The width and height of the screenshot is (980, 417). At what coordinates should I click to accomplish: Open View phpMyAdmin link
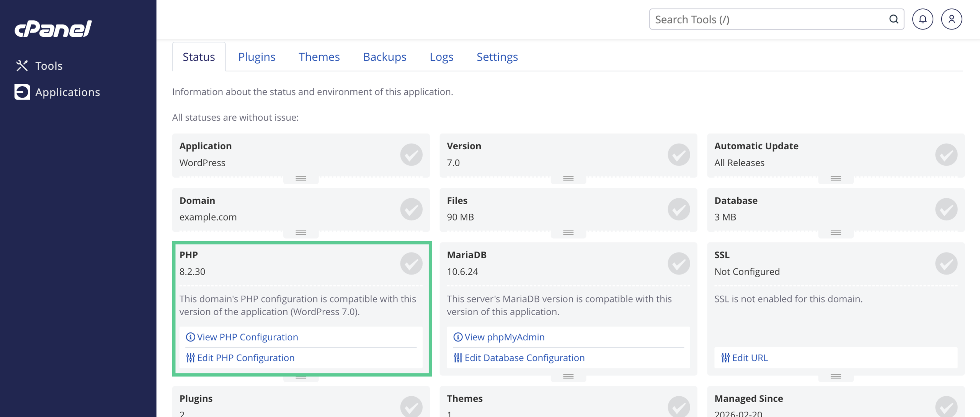click(504, 337)
